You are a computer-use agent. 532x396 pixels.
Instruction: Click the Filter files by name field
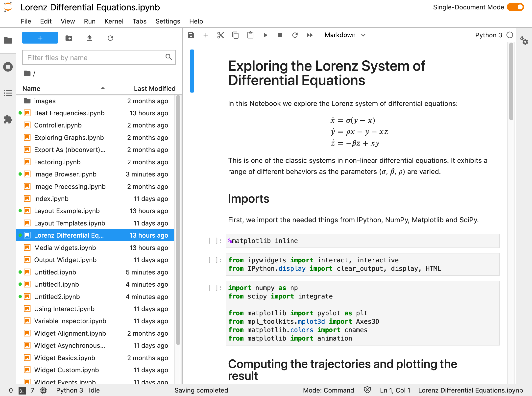point(94,57)
